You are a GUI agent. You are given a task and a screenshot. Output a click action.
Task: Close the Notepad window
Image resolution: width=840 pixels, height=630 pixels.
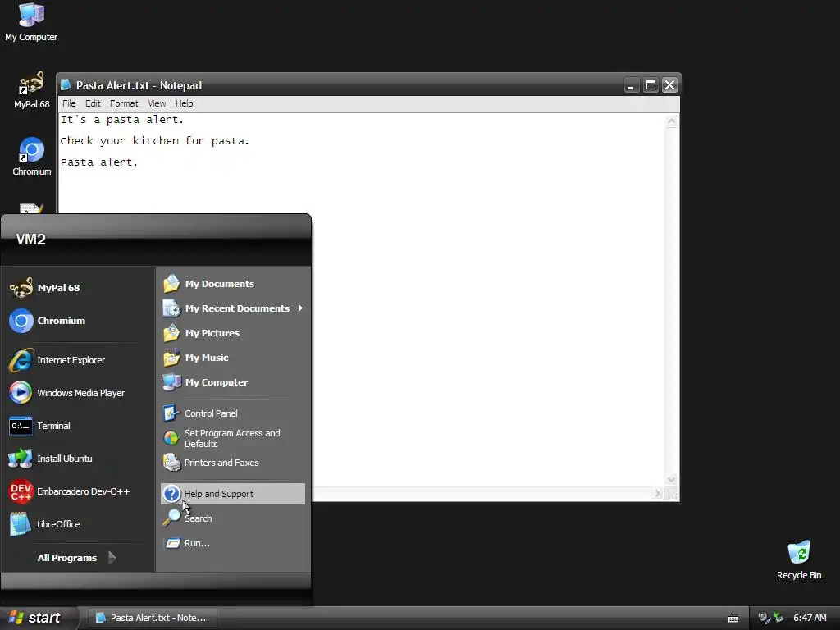[669, 85]
